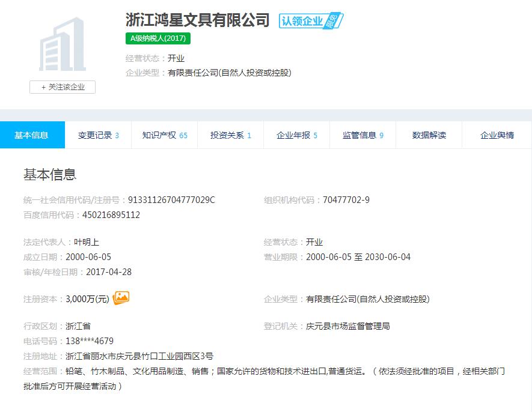The image size is (532, 412).
Task: Click registered capital 3,000万(元)
Action: coord(88,299)
